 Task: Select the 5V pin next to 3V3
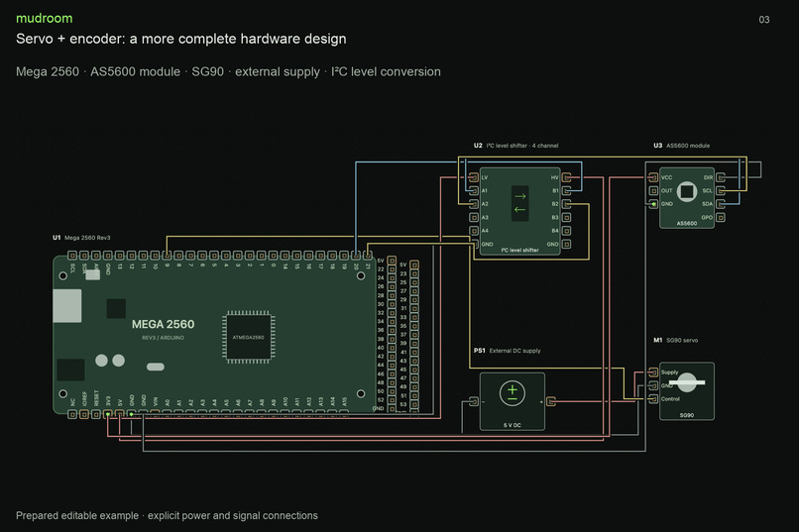(x=119, y=414)
